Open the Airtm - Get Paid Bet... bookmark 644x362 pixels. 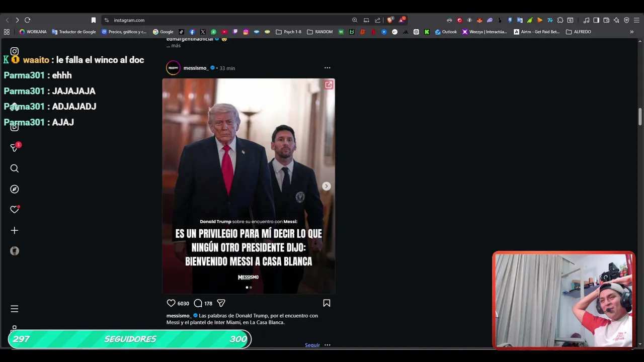click(x=537, y=32)
